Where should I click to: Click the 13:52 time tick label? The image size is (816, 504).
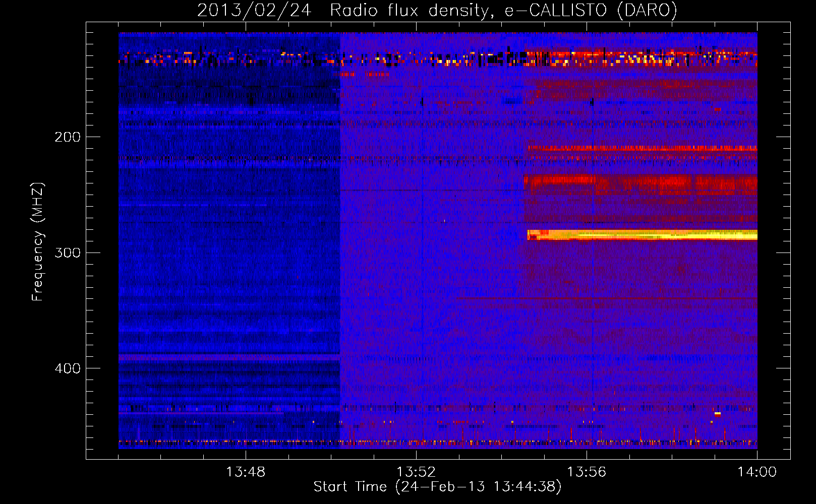click(x=416, y=472)
